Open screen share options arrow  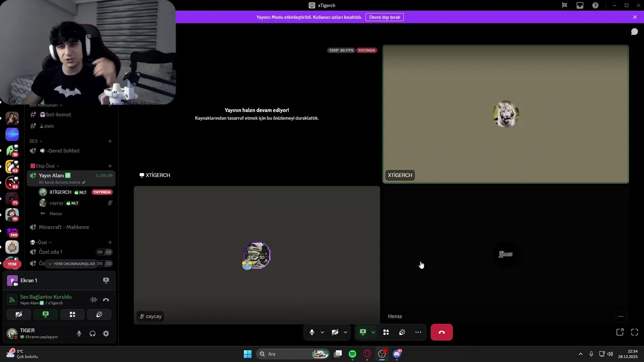373,332
